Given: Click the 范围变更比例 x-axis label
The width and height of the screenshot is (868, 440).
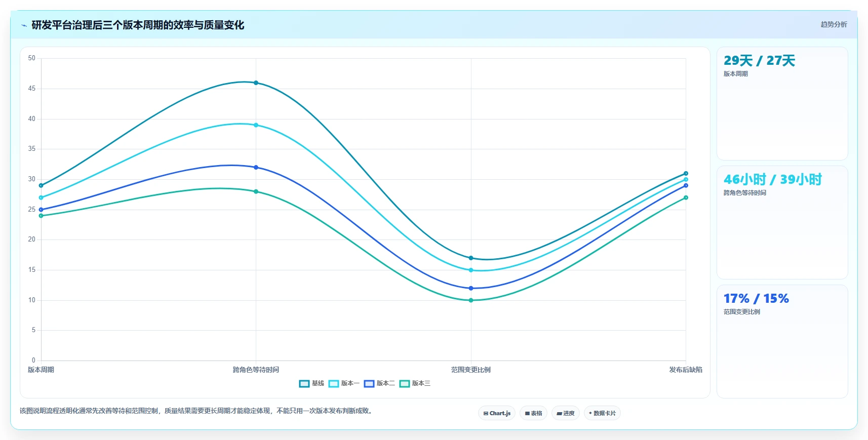Looking at the screenshot, I should pyautogui.click(x=471, y=370).
